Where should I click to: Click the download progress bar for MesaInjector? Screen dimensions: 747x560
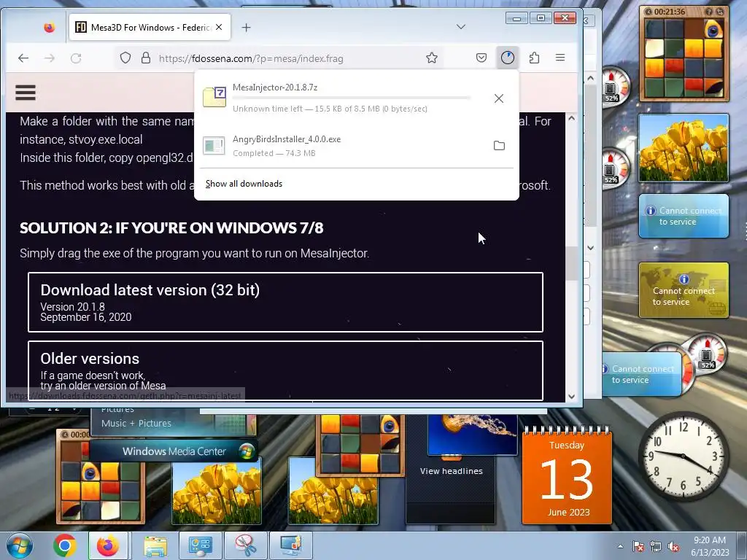(x=352, y=98)
